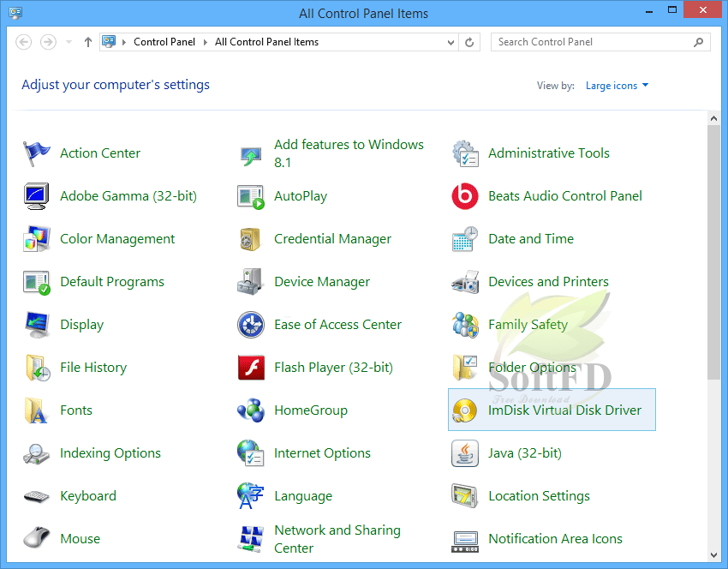Open the ImDisk Virtual Disk Driver disc icon

[465, 410]
